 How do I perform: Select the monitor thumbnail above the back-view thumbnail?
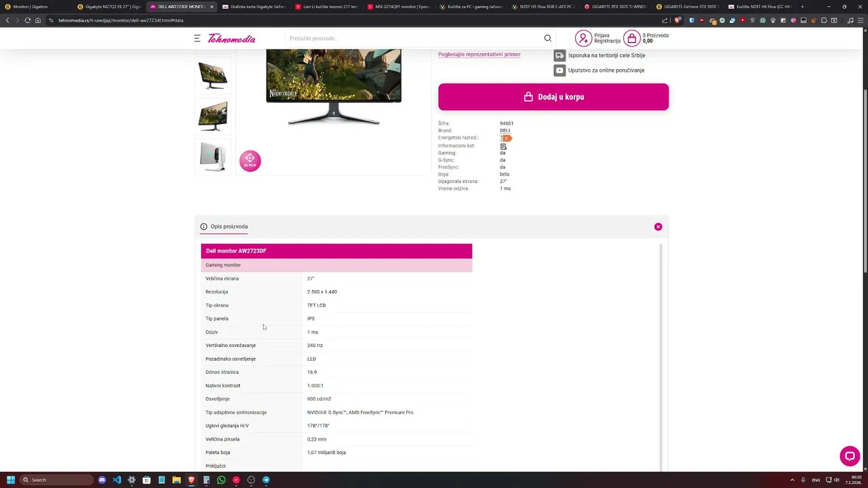click(213, 116)
